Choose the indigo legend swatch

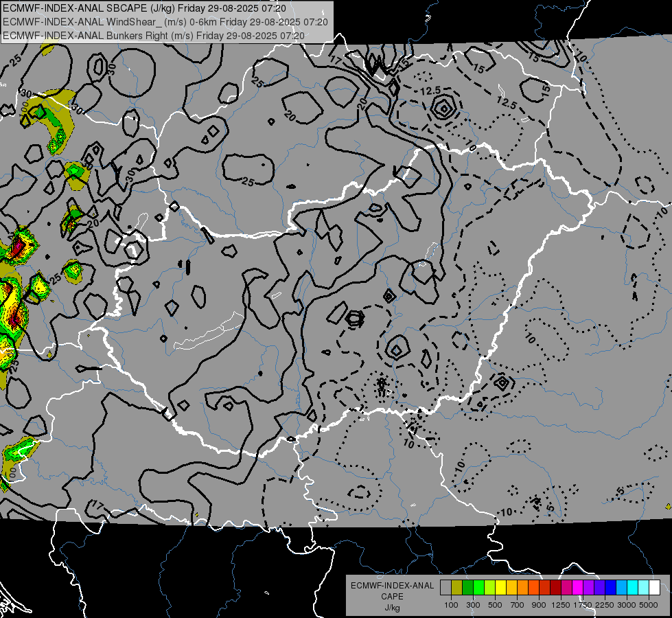tap(599, 588)
